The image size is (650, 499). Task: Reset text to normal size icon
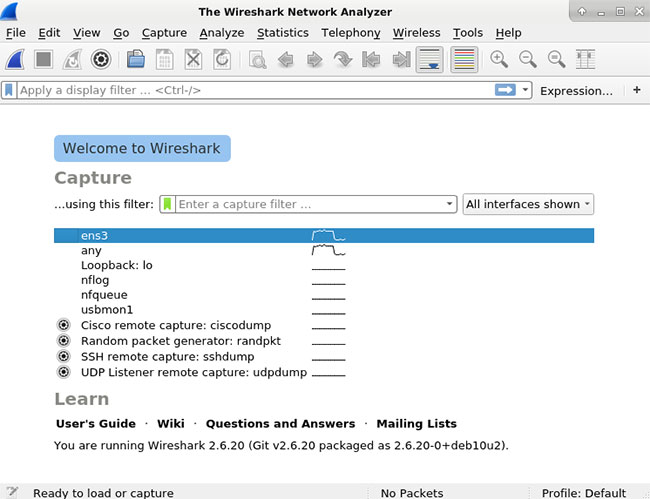point(556,60)
